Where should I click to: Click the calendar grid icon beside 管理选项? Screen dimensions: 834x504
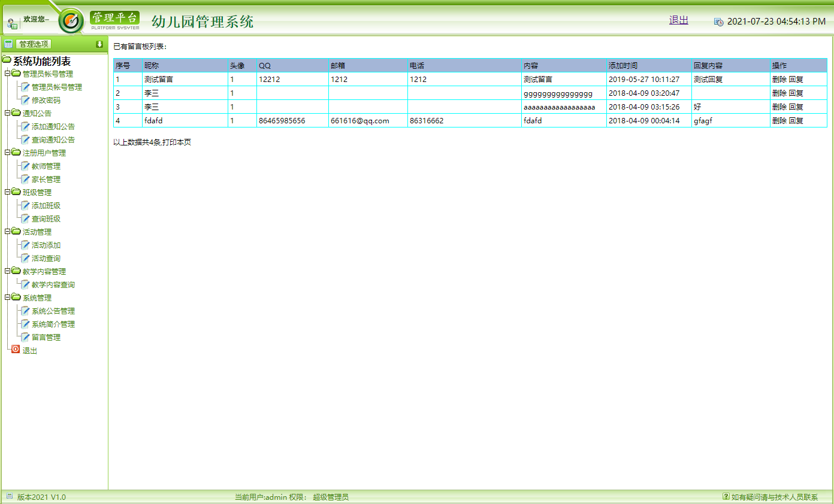click(x=8, y=43)
